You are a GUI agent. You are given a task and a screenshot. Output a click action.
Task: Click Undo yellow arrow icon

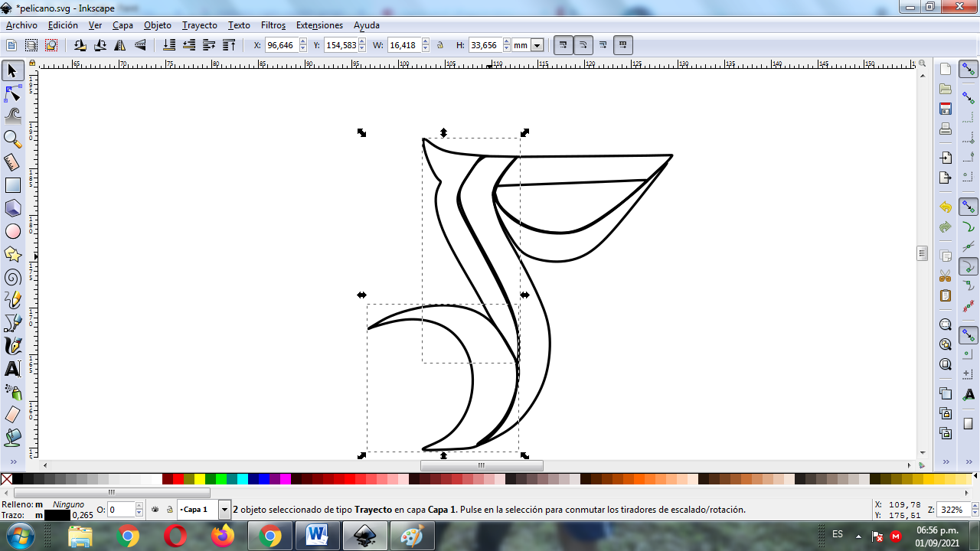click(946, 207)
